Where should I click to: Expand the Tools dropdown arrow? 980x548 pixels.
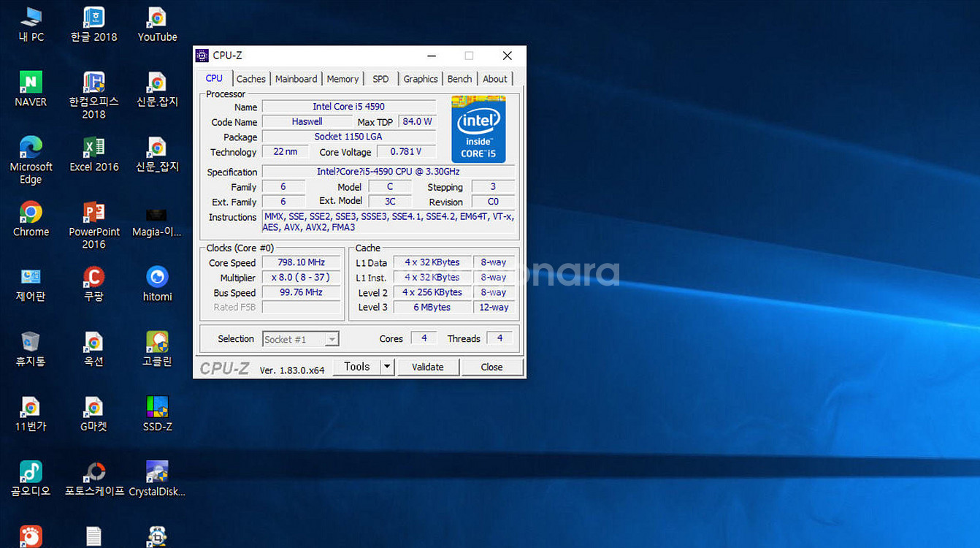coord(388,367)
